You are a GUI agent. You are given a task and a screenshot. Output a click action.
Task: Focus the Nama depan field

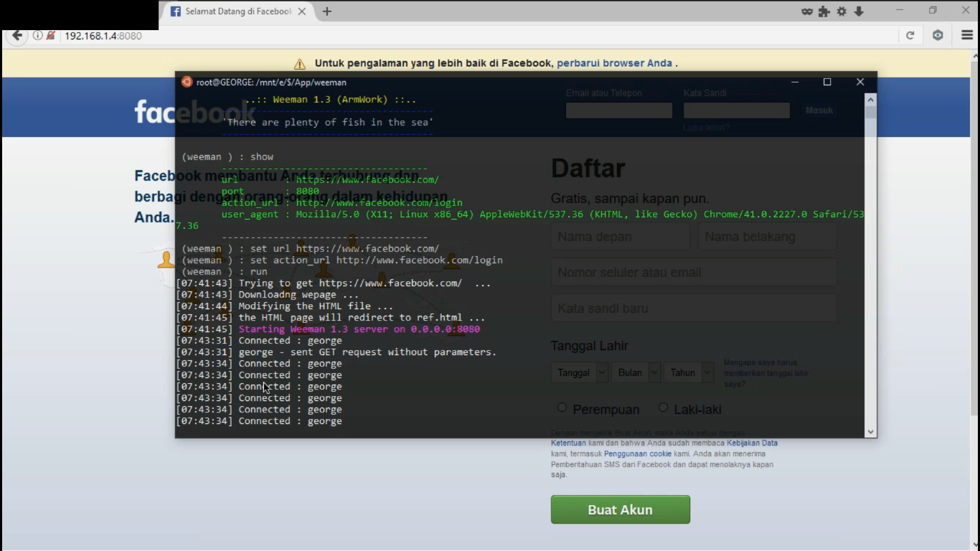(621, 237)
